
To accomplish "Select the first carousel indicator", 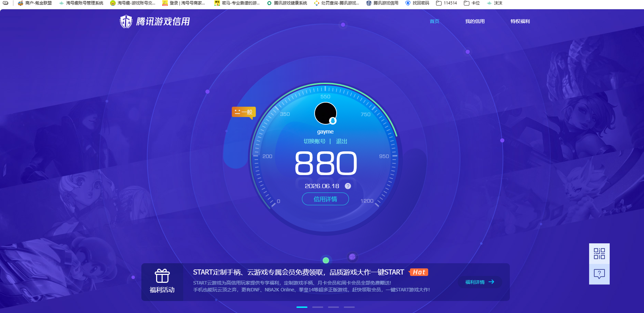I will 302,307.
